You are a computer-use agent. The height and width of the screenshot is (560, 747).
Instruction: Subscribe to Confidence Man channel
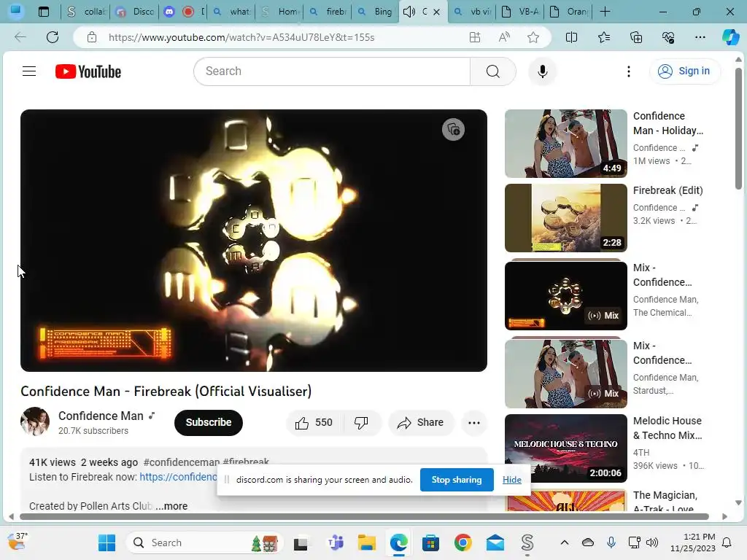208,422
